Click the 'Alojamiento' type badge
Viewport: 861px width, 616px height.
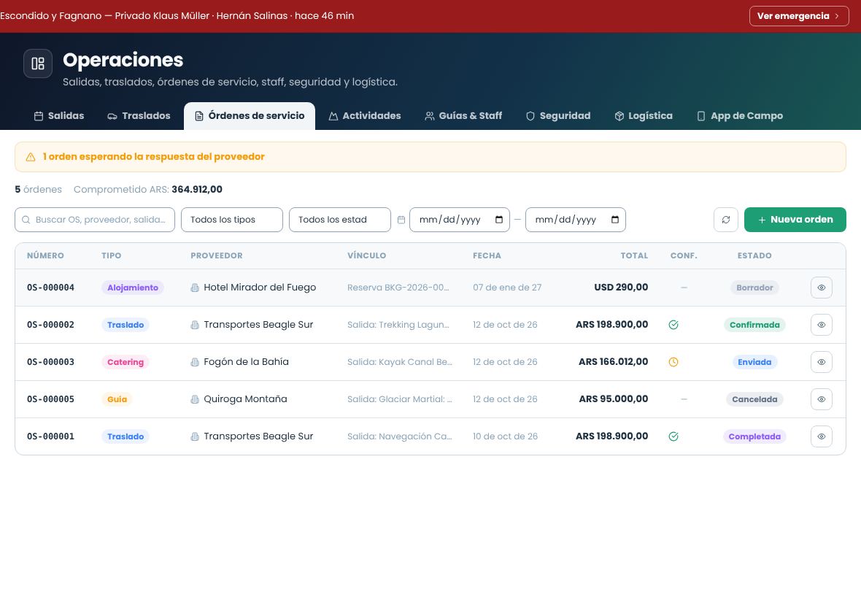click(133, 288)
